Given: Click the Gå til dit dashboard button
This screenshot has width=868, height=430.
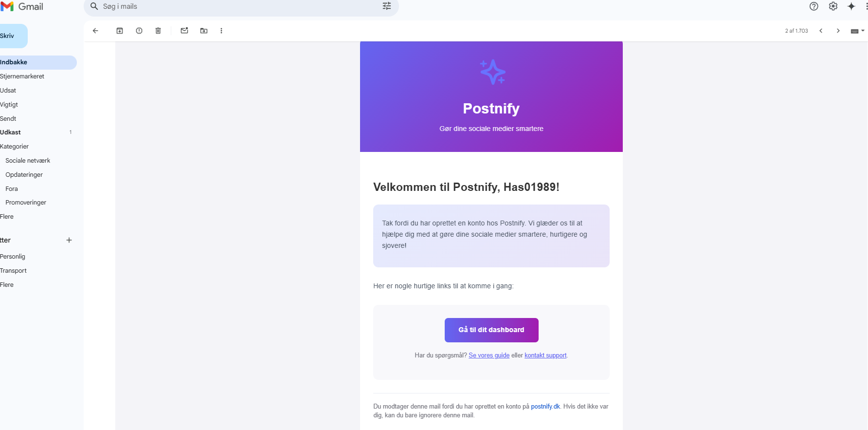Looking at the screenshot, I should (x=491, y=330).
